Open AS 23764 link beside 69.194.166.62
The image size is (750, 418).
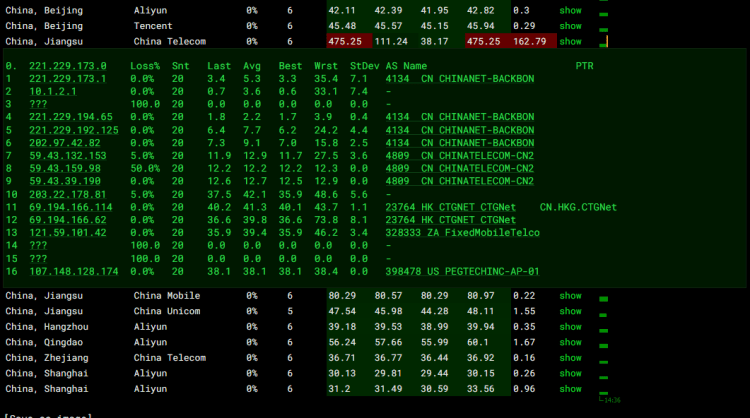[451, 220]
